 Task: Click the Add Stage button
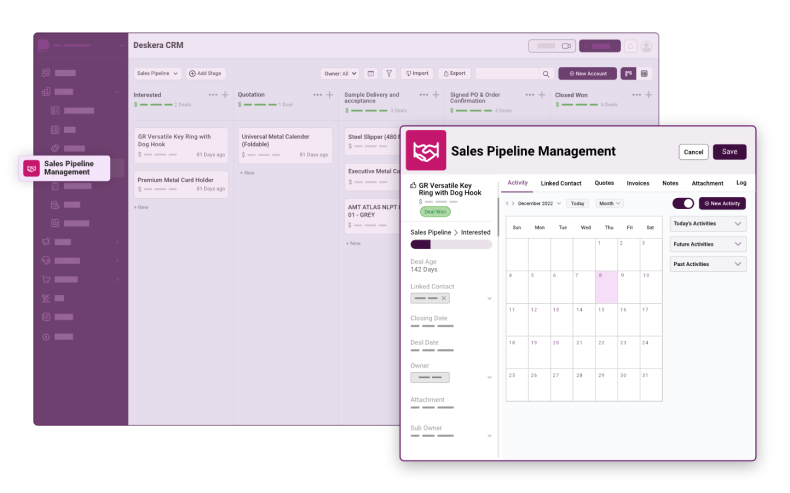[x=206, y=74]
